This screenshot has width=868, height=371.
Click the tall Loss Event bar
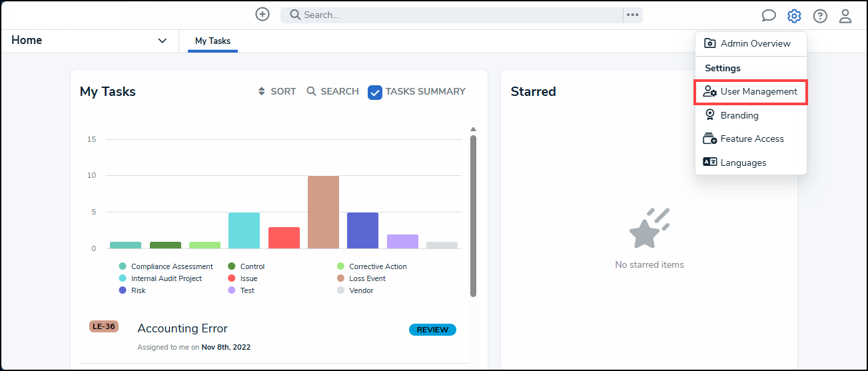323,212
